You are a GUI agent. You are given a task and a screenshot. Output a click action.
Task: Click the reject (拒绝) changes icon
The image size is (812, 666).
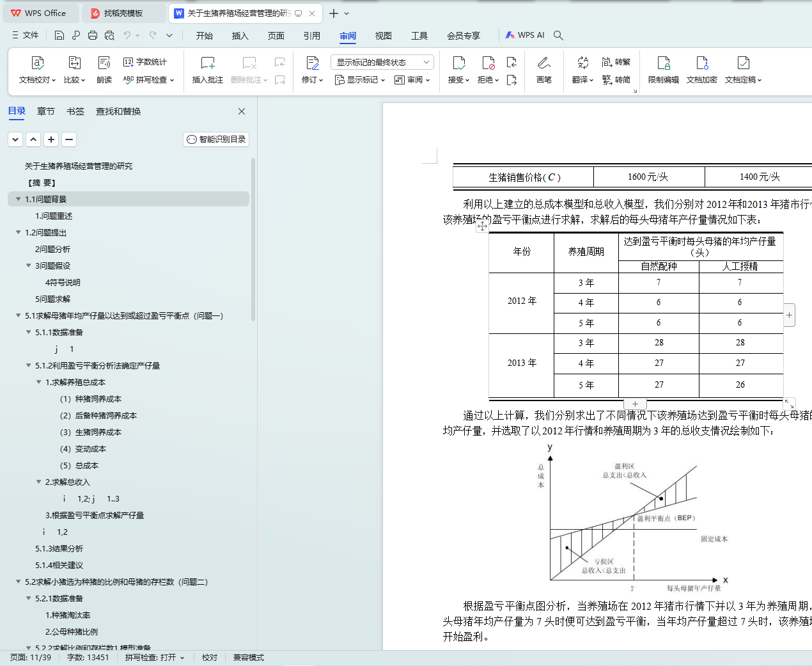(x=488, y=63)
